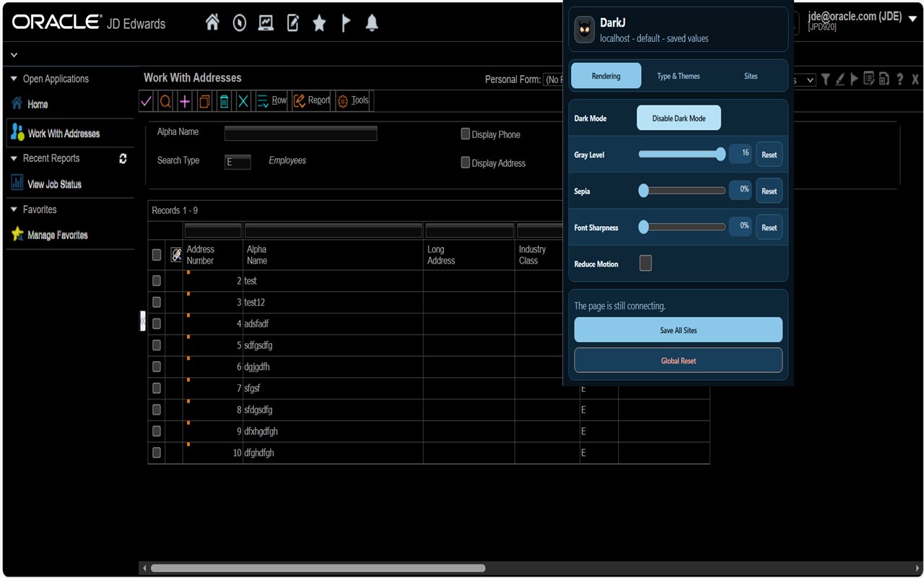
Task: Open Favorites star icon in header
Action: point(319,23)
